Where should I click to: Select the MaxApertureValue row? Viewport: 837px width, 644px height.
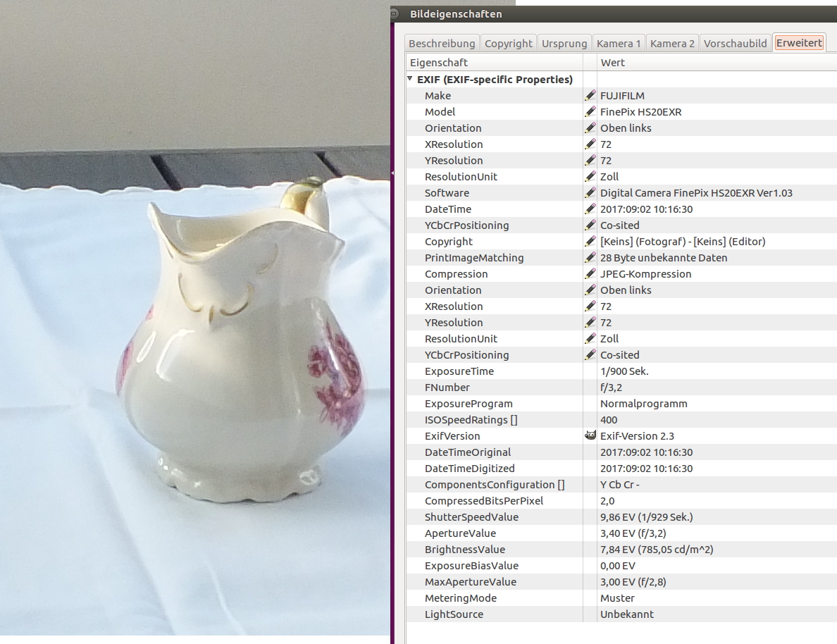tap(621, 581)
